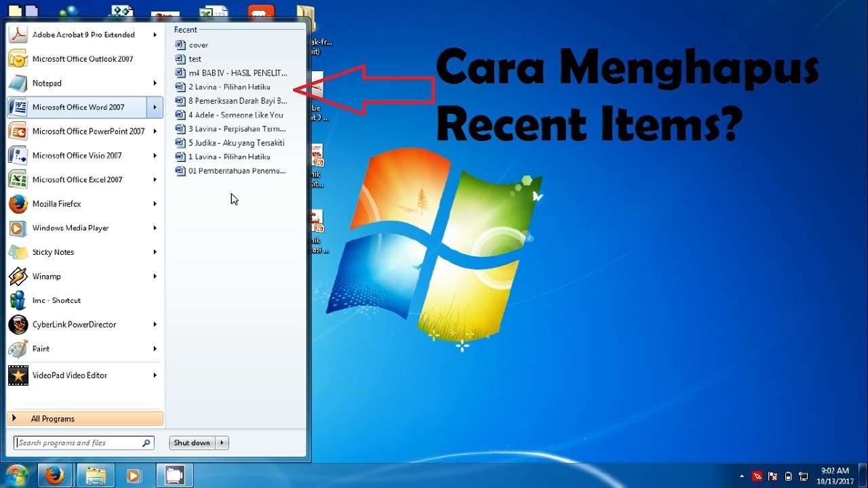The image size is (868, 488).
Task: Open All Programs list
Action: click(85, 419)
